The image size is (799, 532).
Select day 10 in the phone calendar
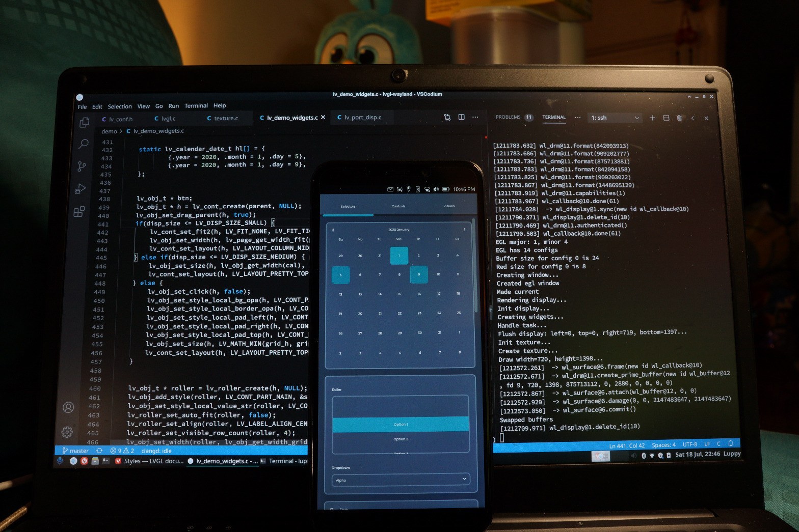[438, 274]
